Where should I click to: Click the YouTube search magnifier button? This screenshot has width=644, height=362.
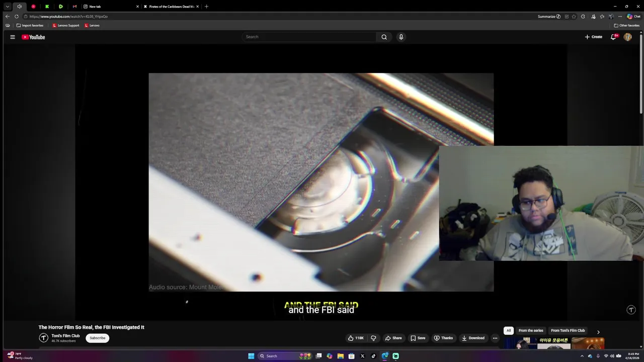tap(384, 37)
